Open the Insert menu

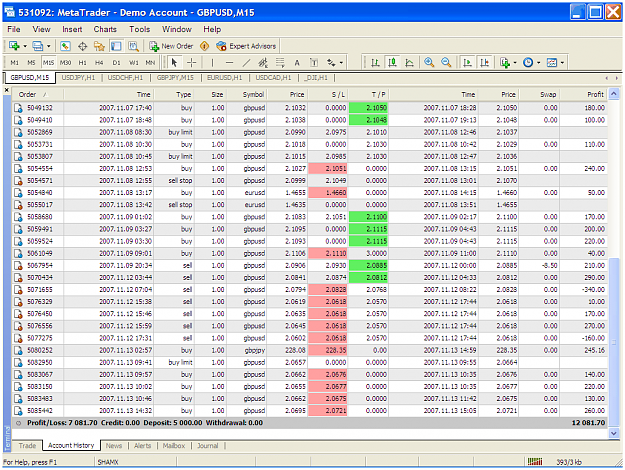coord(72,29)
